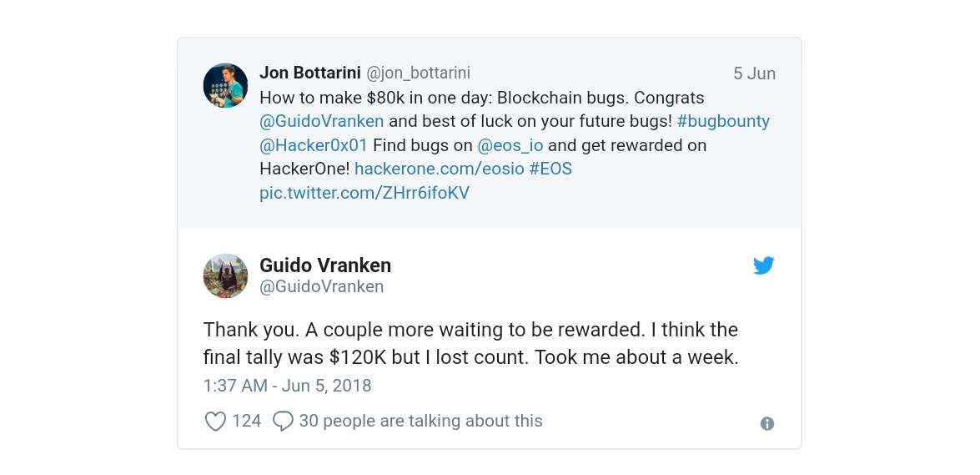
Task: Follow the #bugbounty hashtag link
Action: 723,121
